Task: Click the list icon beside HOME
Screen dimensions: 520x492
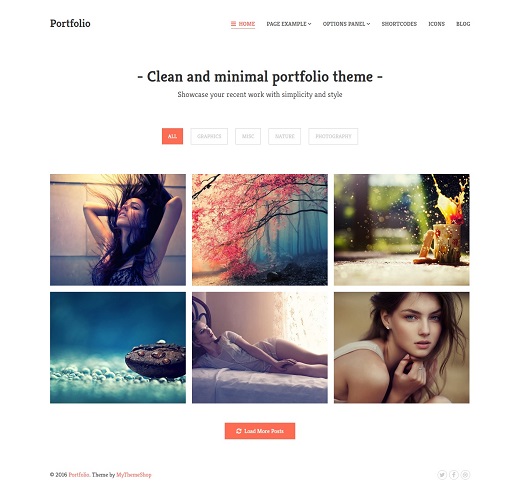Action: (233, 24)
